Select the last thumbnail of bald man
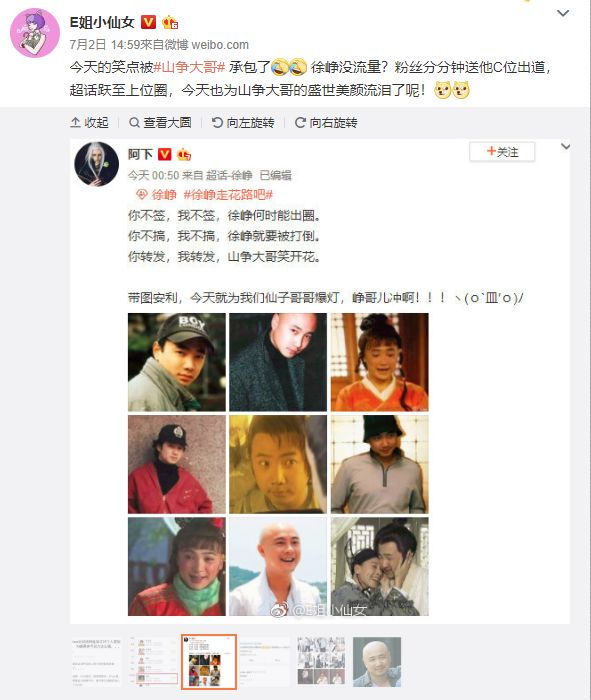Image resolution: width=591 pixels, height=700 pixels. click(377, 662)
